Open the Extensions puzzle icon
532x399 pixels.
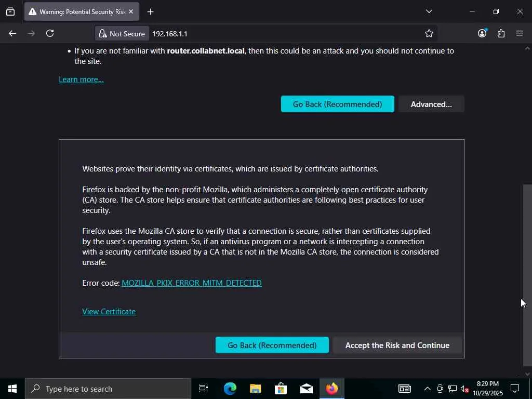click(x=501, y=33)
